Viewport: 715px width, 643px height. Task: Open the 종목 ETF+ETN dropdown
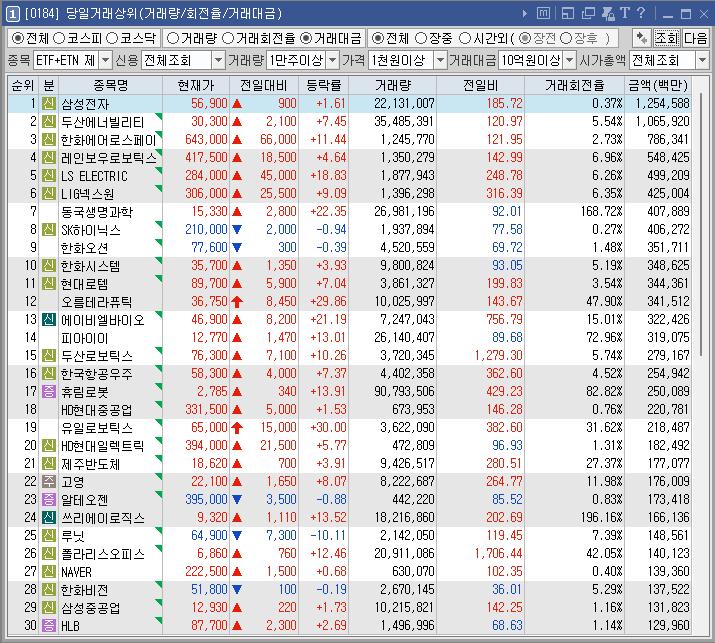[105, 60]
